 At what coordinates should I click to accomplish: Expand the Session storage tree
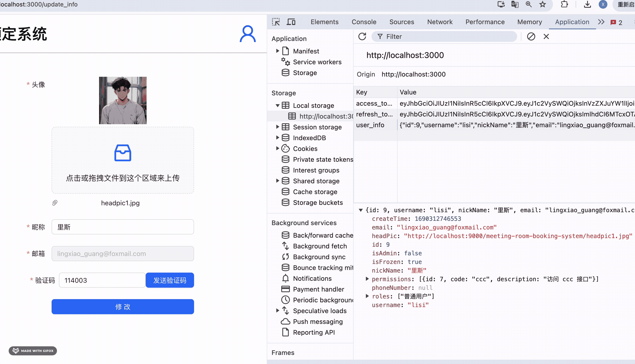point(278,127)
